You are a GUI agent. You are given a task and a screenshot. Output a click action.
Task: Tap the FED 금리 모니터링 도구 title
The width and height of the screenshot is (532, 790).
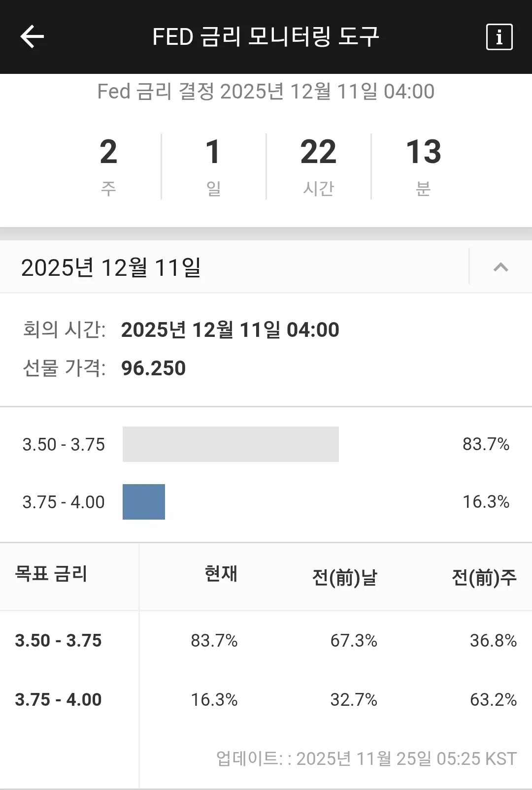266,37
